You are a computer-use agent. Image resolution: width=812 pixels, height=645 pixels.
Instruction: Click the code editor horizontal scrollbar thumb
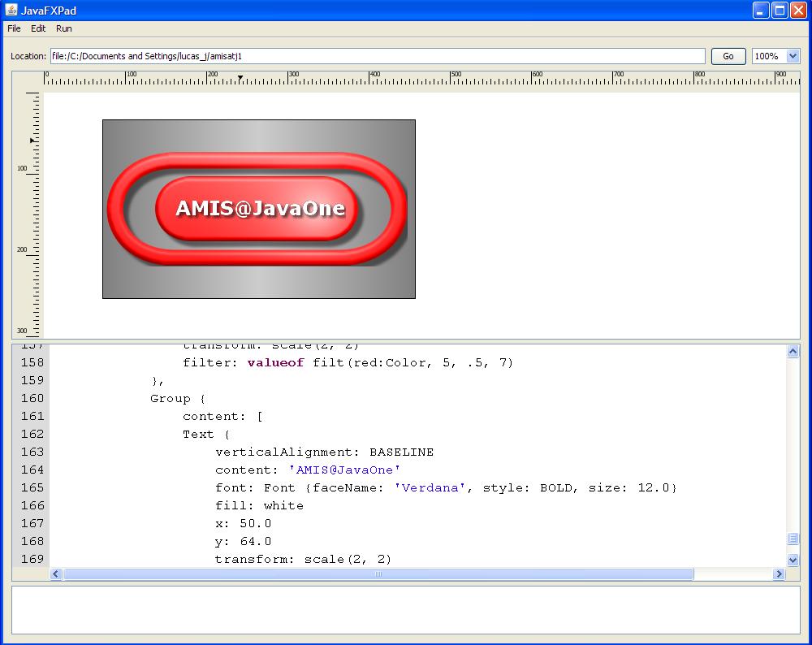378,574
